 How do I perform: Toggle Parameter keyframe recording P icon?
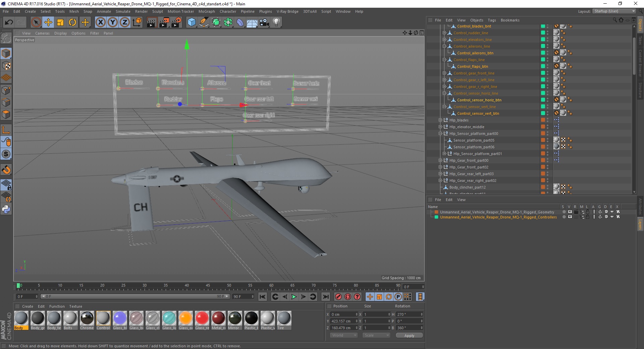tap(398, 297)
